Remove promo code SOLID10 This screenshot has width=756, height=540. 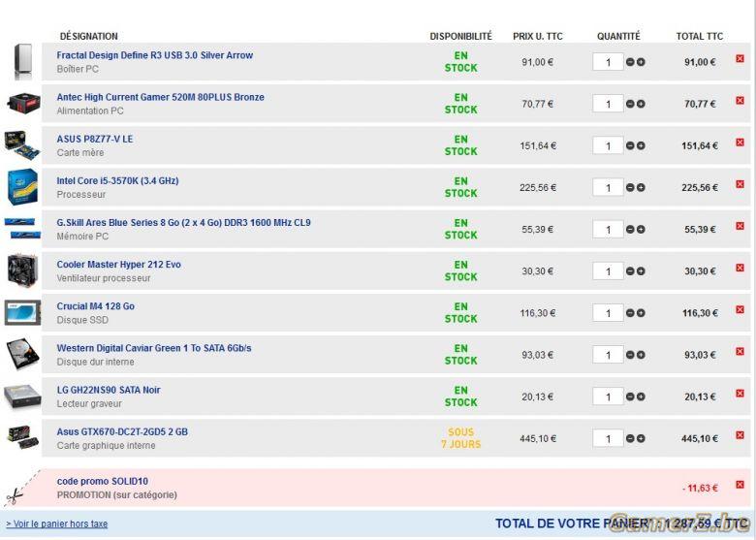pyautogui.click(x=740, y=485)
